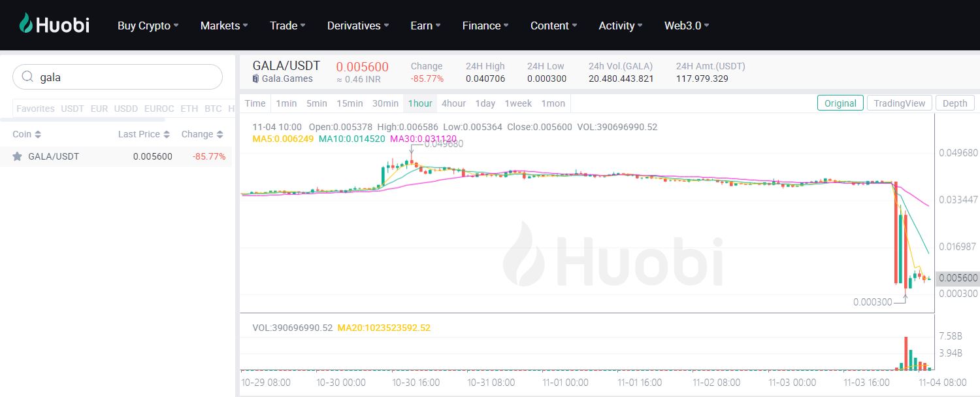Open the GALA/USDT pair row
980x397 pixels.
[x=116, y=156]
